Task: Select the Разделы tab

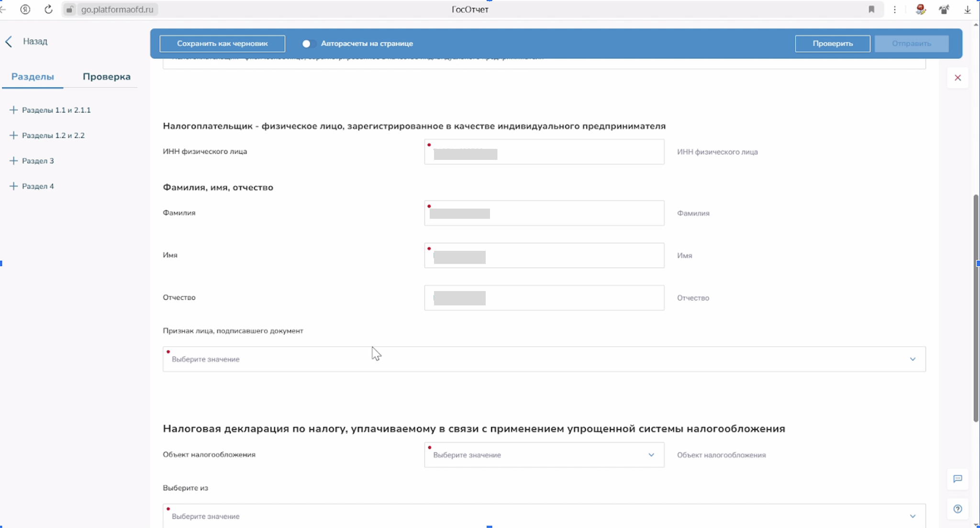Action: (33, 77)
